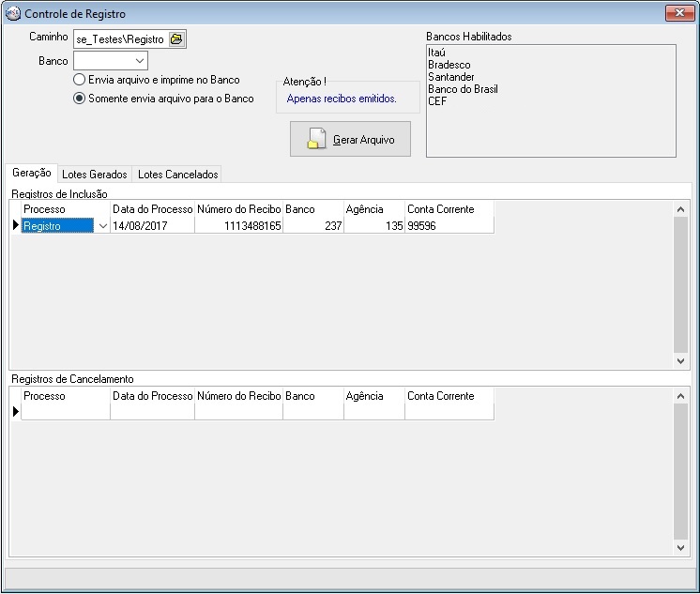Click the Conta Corrente cell showing 99596
The height and width of the screenshot is (594, 700).
click(449, 226)
